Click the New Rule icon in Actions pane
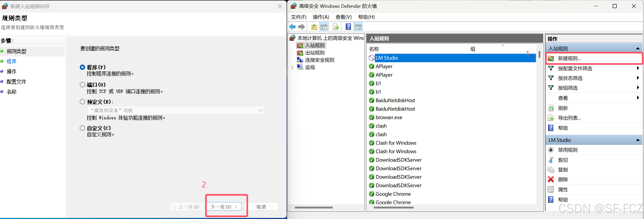The image size is (644, 219). (551, 58)
